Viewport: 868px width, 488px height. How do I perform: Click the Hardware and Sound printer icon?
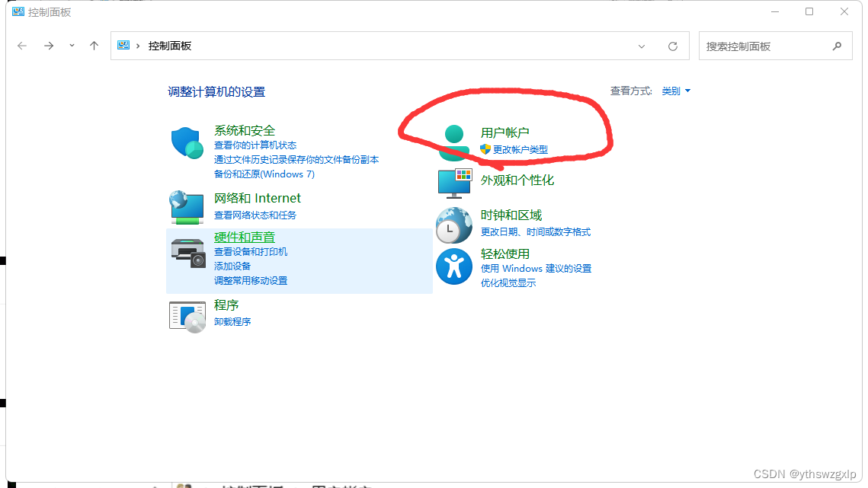[188, 254]
